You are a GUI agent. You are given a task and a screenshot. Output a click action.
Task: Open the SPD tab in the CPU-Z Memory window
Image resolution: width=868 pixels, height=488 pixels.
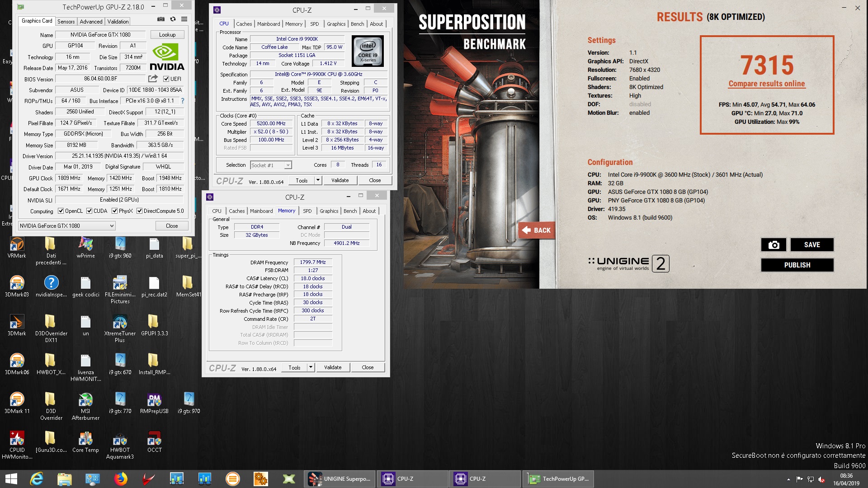[x=307, y=211]
